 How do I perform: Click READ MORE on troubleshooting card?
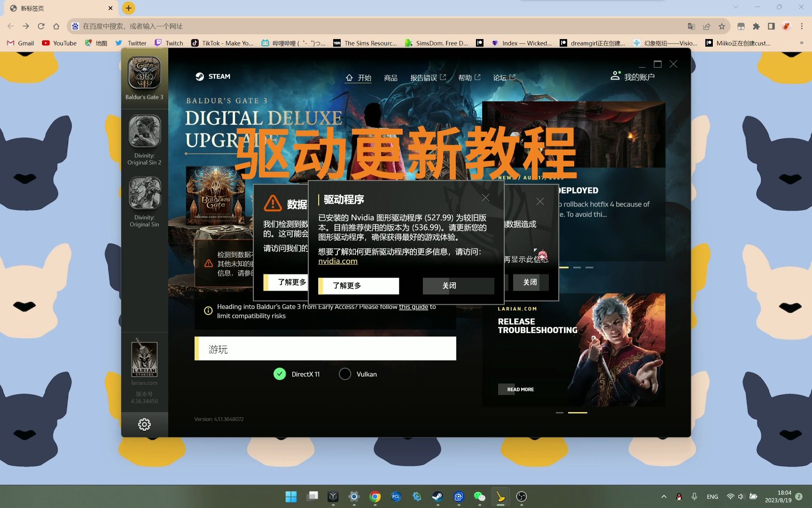[x=520, y=389]
